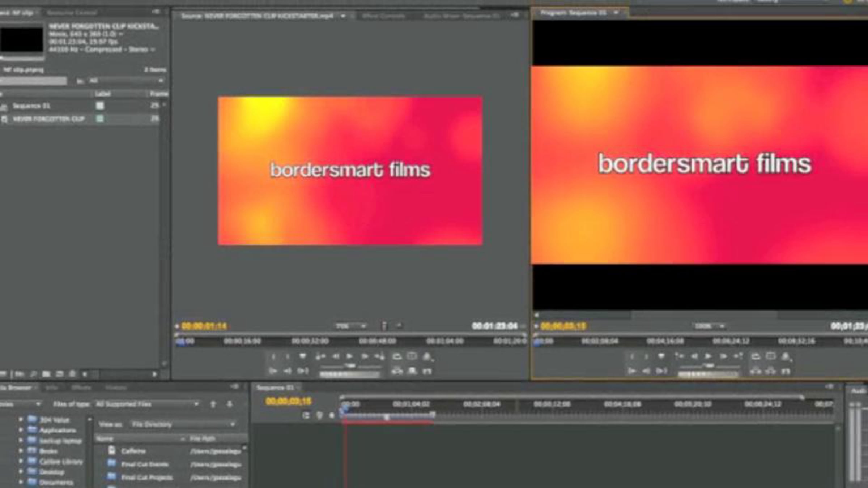868x488 pixels.
Task: Click Set Out Point in Source monitor
Action: pyautogui.click(x=288, y=357)
